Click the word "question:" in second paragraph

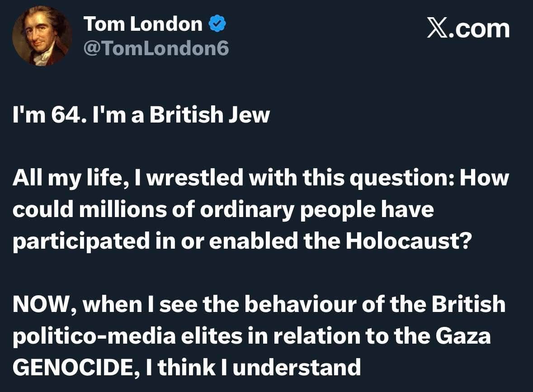(x=402, y=178)
